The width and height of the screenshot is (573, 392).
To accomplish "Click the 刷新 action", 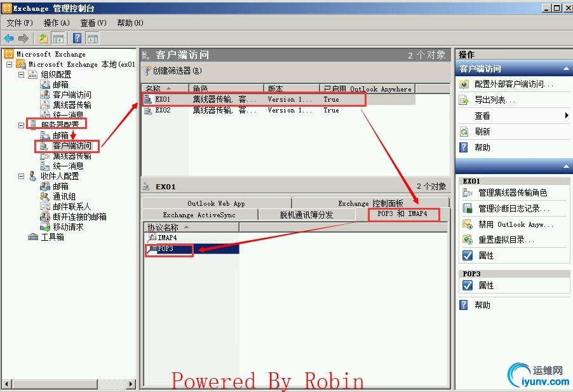I will (482, 132).
